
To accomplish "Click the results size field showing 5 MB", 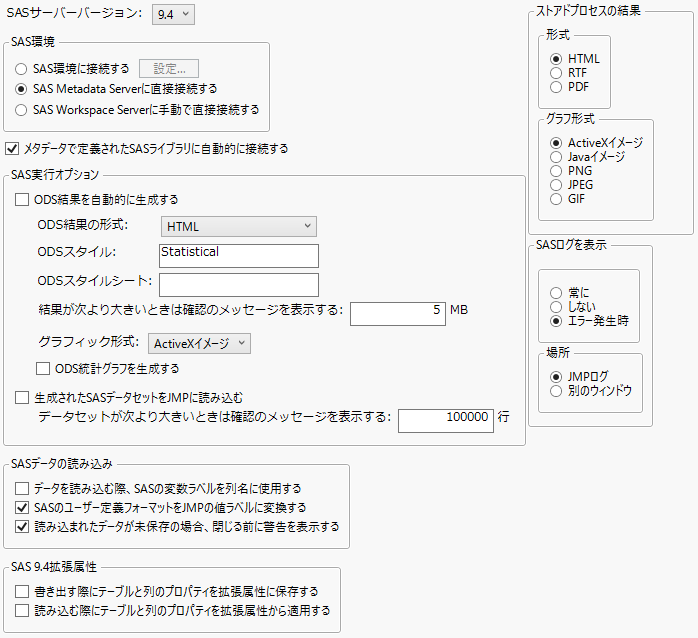I will (x=398, y=314).
